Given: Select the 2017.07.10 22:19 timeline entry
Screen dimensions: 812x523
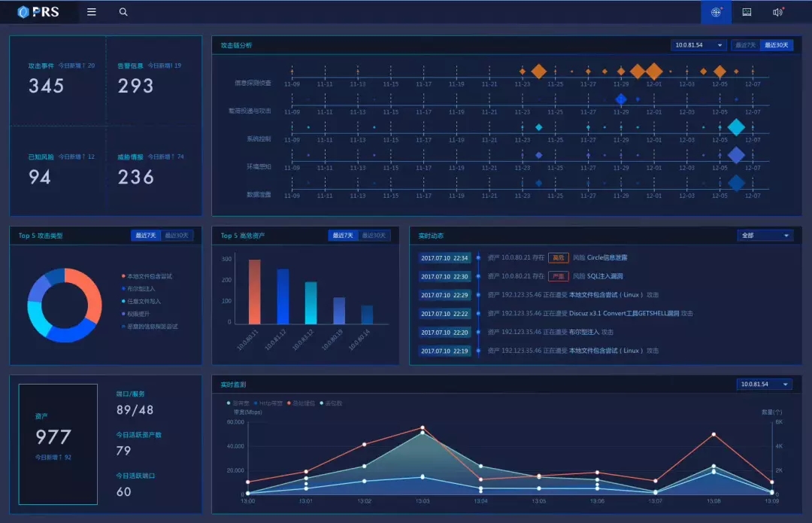Looking at the screenshot, I should (444, 351).
